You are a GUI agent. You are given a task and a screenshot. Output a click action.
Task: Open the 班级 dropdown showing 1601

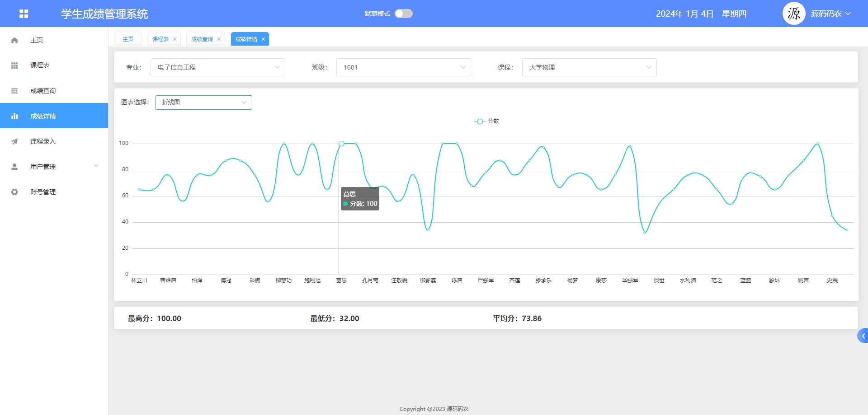coord(404,67)
